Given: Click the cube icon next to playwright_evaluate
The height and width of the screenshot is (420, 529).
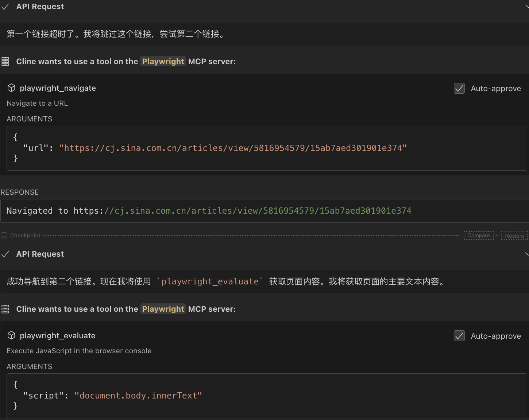Looking at the screenshot, I should 11,335.
